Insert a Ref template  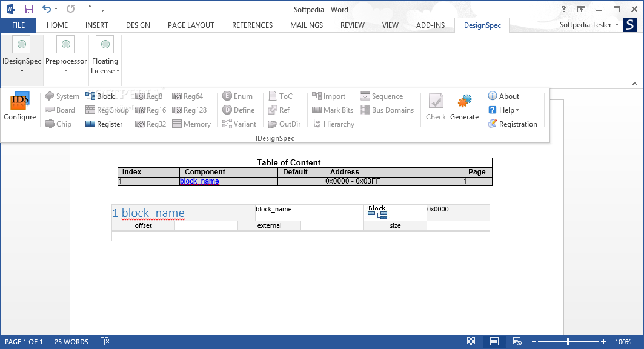[279, 110]
